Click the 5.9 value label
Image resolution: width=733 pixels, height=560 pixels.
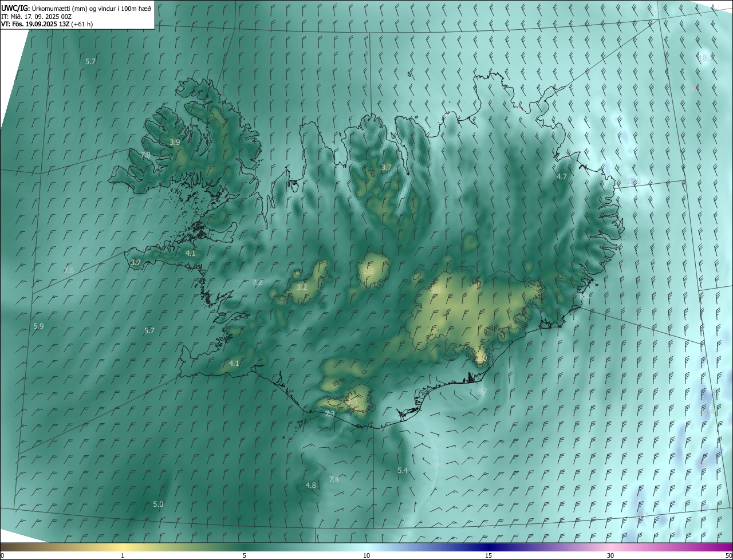click(x=38, y=326)
